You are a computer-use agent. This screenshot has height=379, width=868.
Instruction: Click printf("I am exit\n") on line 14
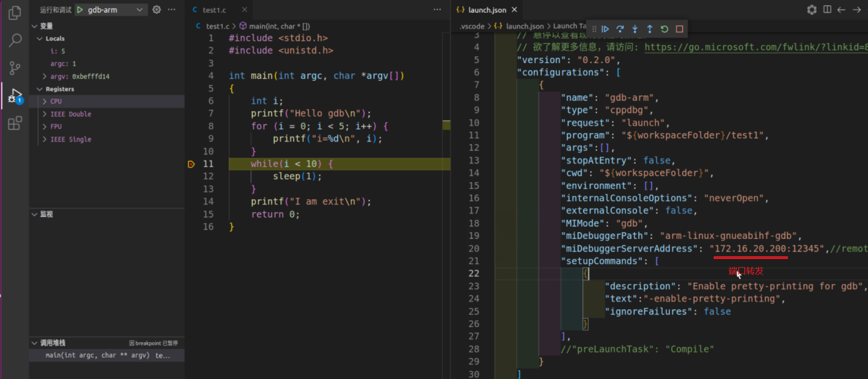[309, 202]
